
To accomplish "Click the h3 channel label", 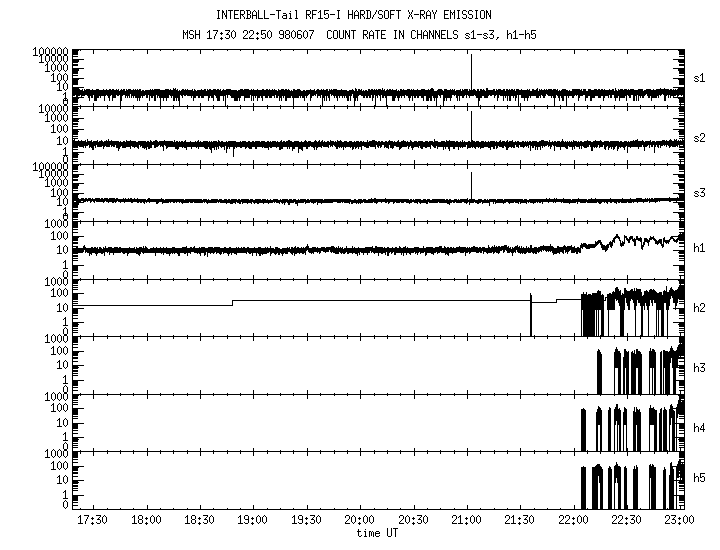I will 700,367.
